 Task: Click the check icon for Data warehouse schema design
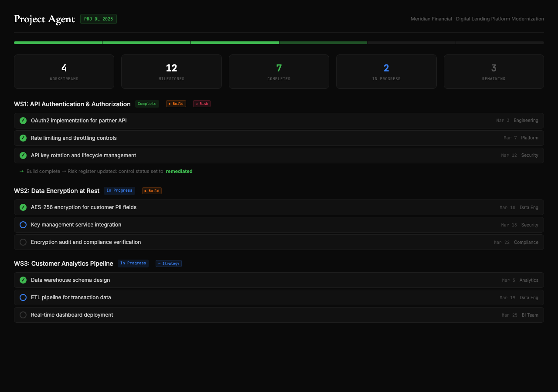[x=23, y=280]
